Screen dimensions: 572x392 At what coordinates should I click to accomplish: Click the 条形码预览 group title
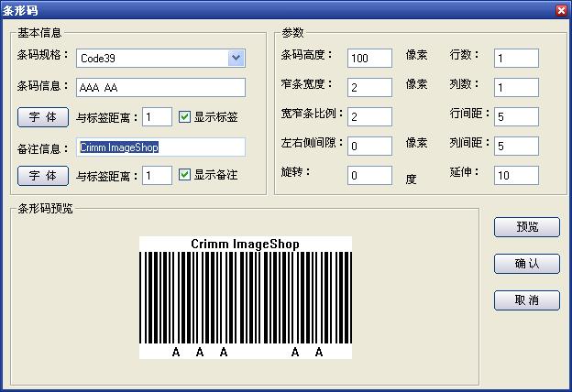pyautogui.click(x=45, y=209)
